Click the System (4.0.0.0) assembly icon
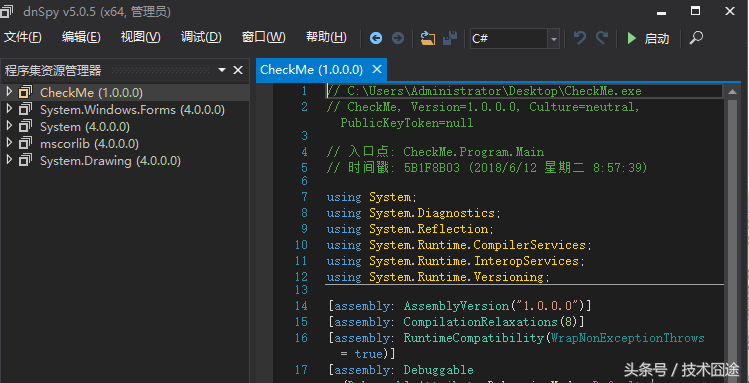 (25, 126)
